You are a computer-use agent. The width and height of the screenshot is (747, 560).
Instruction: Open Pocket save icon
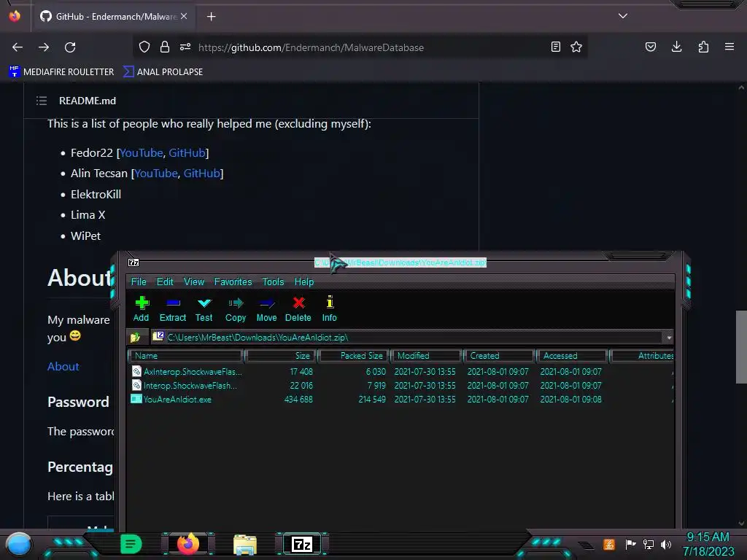651,47
